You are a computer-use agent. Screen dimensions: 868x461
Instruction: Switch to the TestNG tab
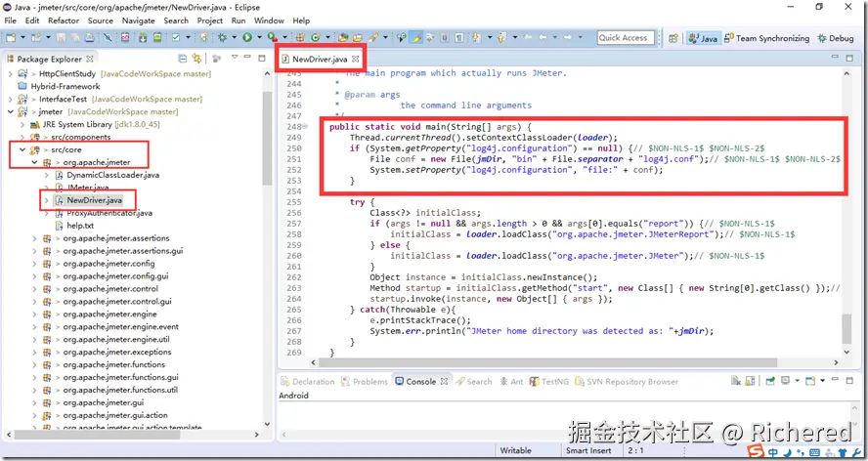(x=549, y=382)
